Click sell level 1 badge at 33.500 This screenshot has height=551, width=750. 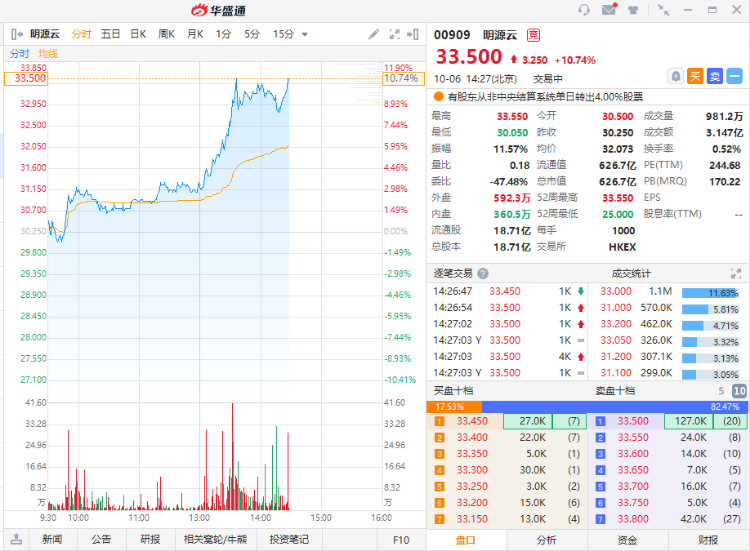pos(600,421)
